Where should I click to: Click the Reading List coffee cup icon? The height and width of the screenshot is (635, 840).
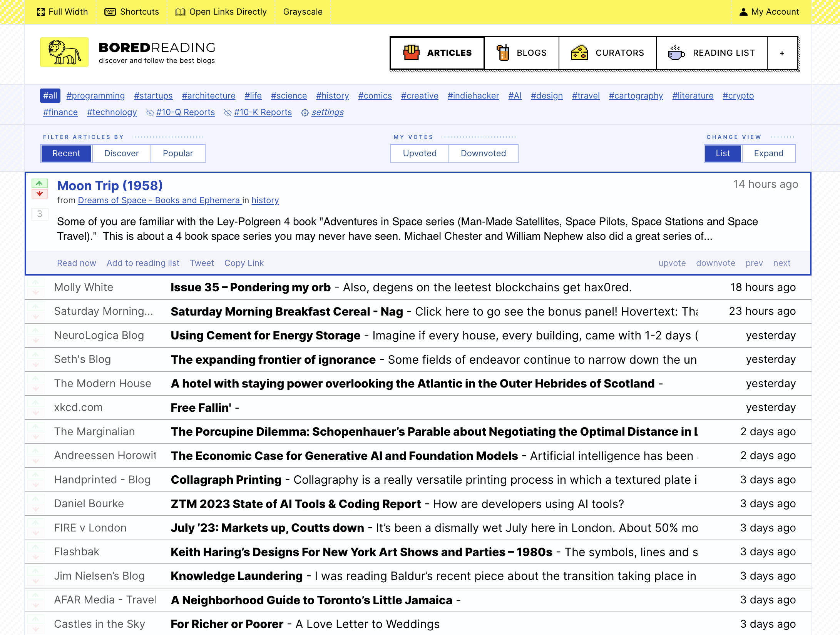(676, 53)
